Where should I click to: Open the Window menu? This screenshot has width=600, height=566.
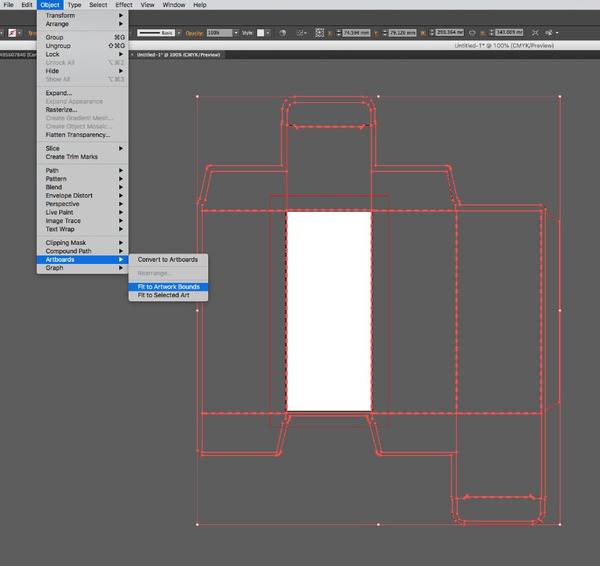point(174,5)
